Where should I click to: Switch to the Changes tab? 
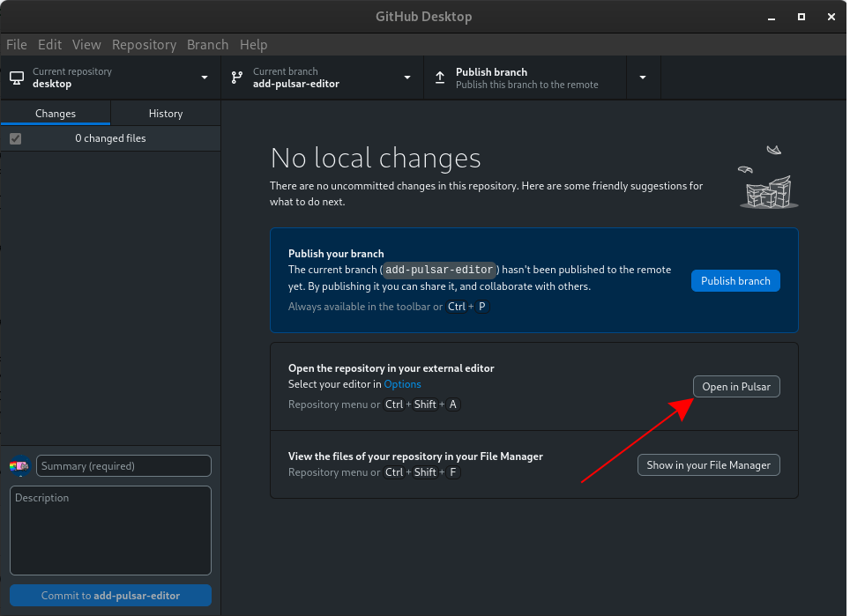tap(56, 113)
